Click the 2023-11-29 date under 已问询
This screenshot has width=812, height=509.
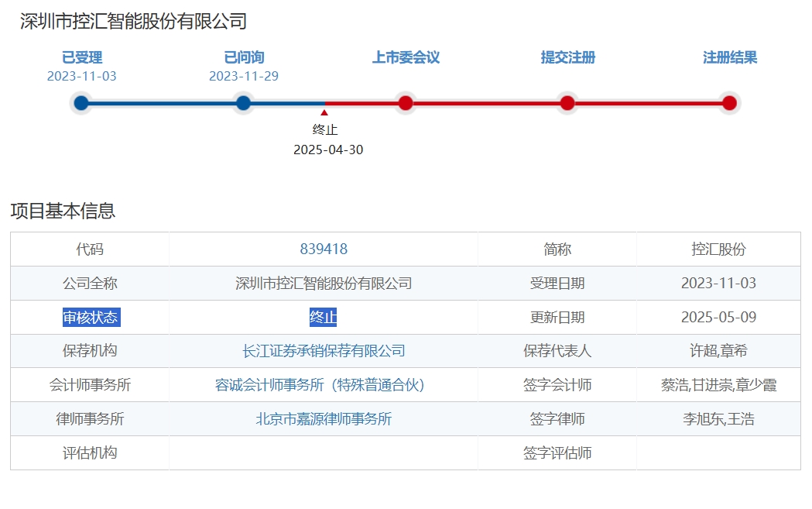(244, 76)
